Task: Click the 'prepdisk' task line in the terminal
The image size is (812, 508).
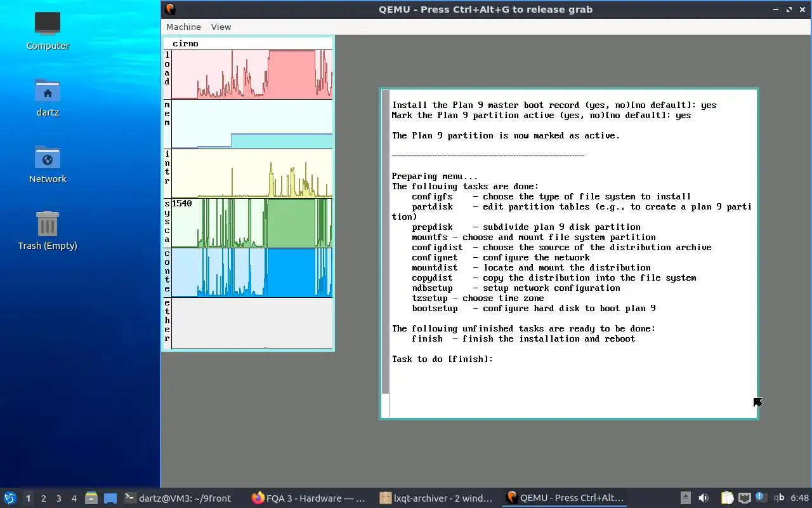Action: pos(526,227)
